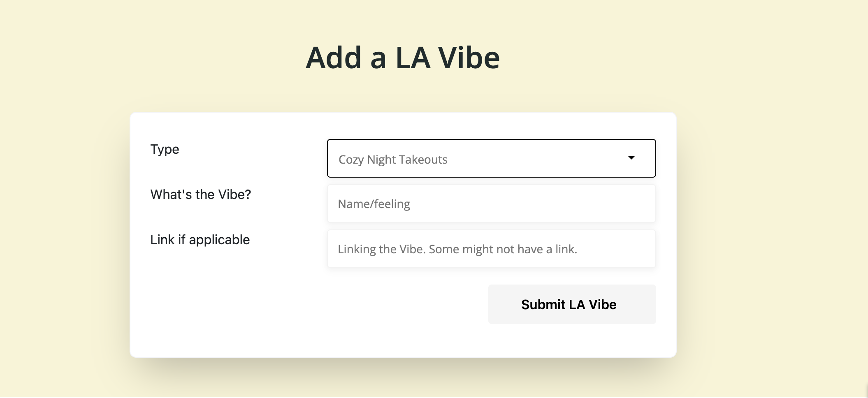Click the What's the Vibe? label
The height and width of the screenshot is (398, 868).
[x=201, y=194]
